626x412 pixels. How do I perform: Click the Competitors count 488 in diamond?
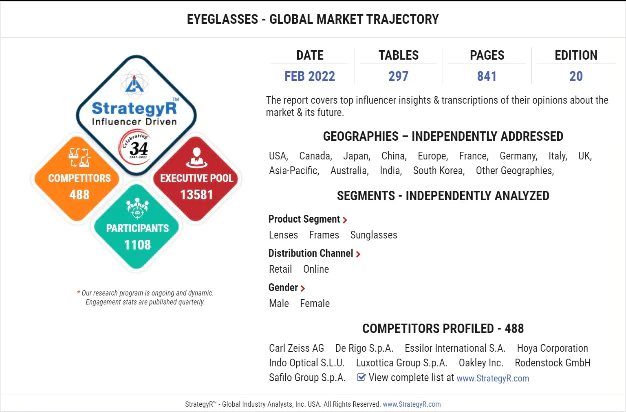[79, 195]
